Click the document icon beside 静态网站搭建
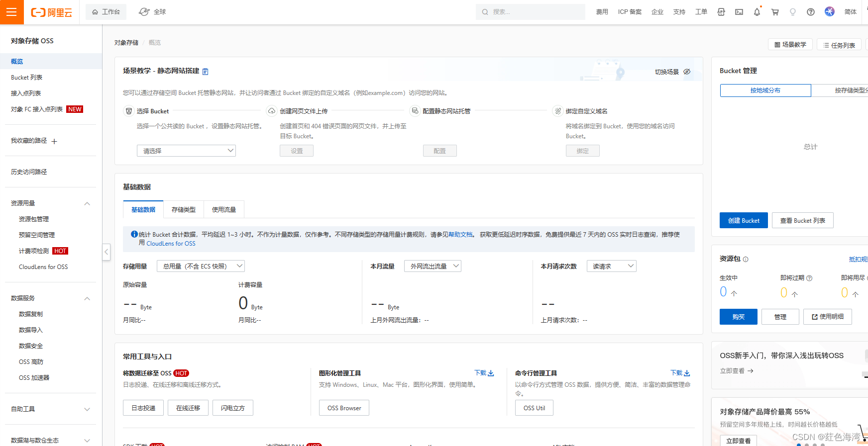Image resolution: width=868 pixels, height=446 pixels. (x=205, y=72)
